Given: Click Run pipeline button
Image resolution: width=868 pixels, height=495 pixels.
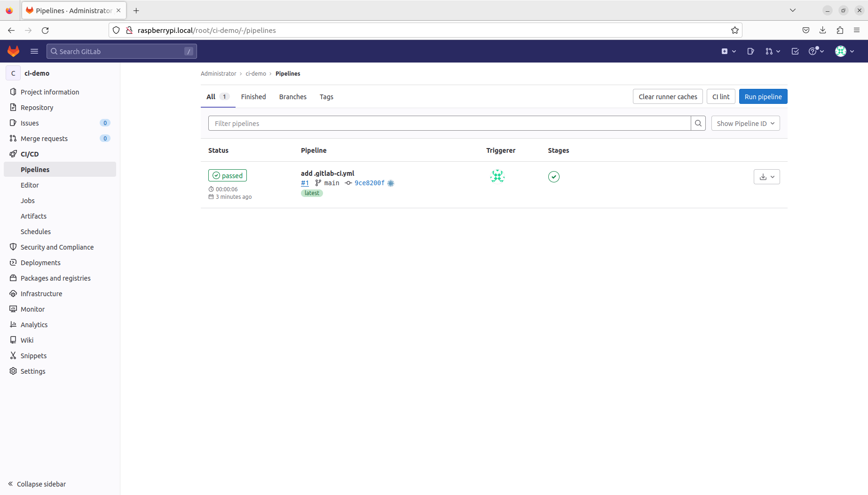Looking at the screenshot, I should click(x=763, y=96).
